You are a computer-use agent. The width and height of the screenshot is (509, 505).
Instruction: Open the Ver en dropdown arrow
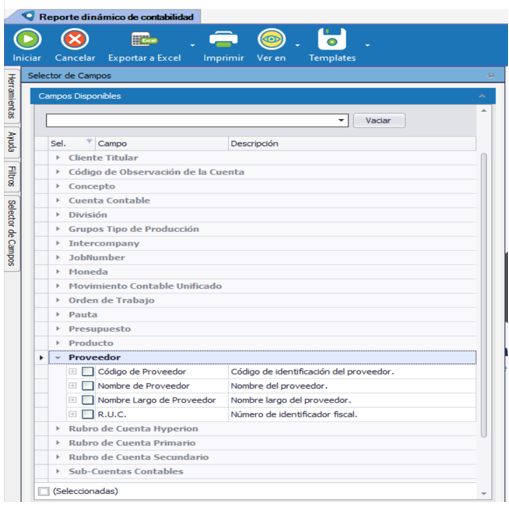[297, 45]
